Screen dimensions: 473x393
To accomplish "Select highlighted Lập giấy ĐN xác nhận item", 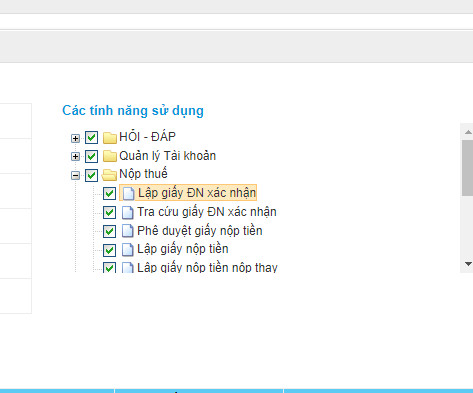I will tap(188, 193).
